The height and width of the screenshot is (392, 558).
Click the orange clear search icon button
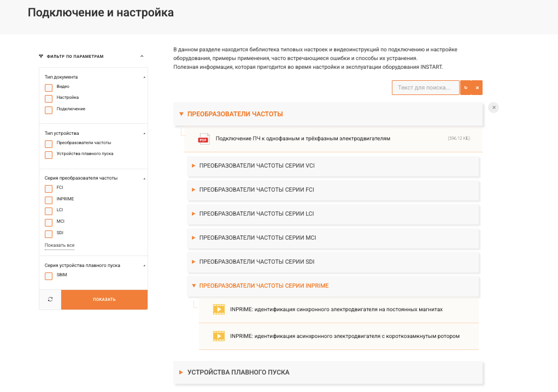click(477, 88)
